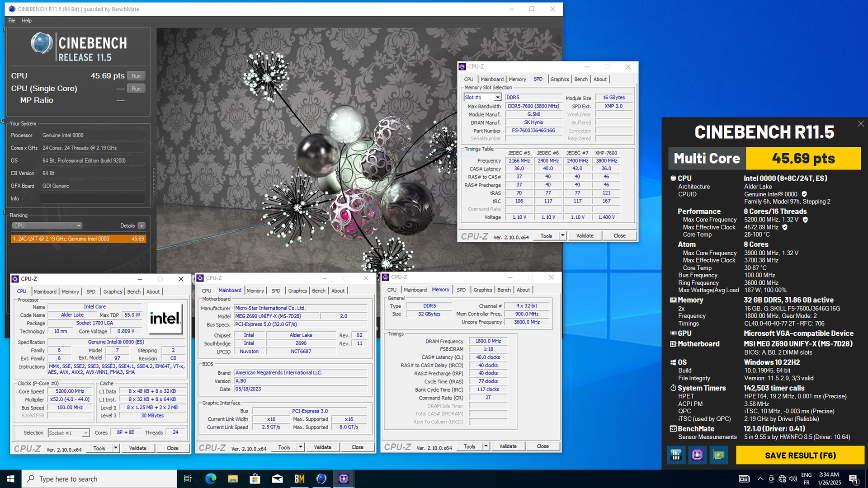The width and height of the screenshot is (868, 488).
Task: Open the GPU-Z graphics card icon in BenchMate
Action: click(718, 455)
